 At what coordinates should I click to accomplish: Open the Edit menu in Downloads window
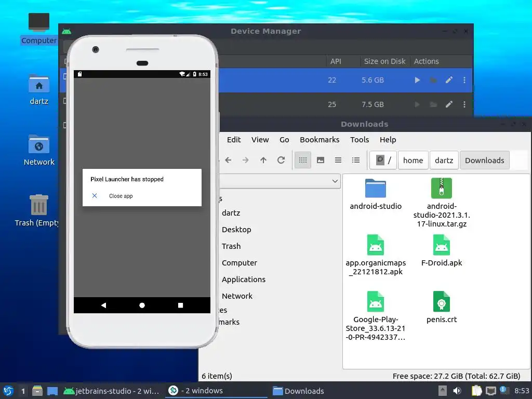coord(234,140)
